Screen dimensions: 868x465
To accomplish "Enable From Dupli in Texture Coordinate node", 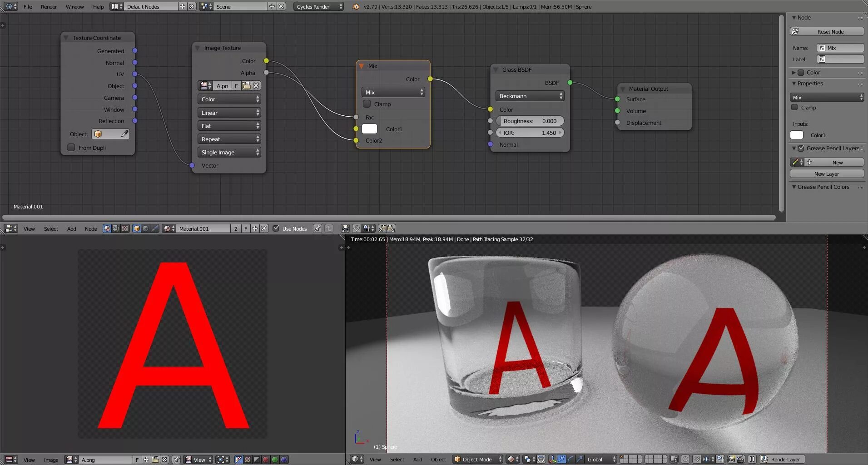I will 71,148.
